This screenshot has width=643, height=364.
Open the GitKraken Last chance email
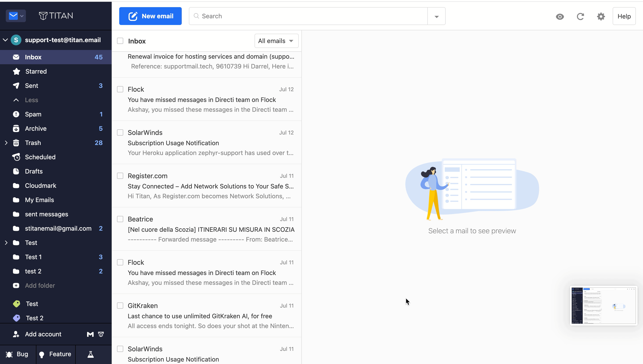[x=207, y=316]
